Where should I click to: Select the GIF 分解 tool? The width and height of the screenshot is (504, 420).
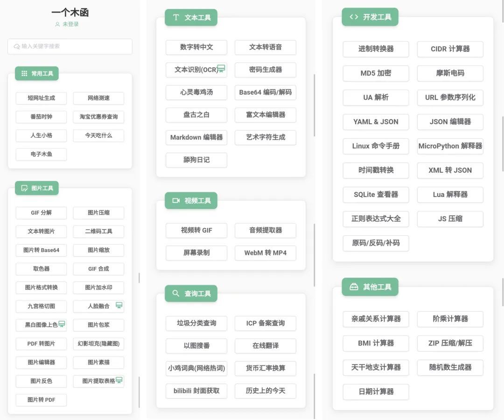41,213
